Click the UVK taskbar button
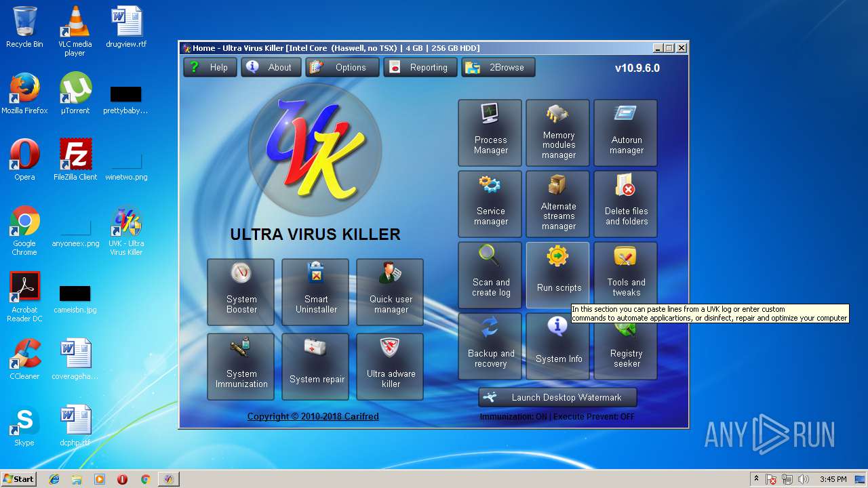The width and height of the screenshot is (868, 488). (x=168, y=479)
